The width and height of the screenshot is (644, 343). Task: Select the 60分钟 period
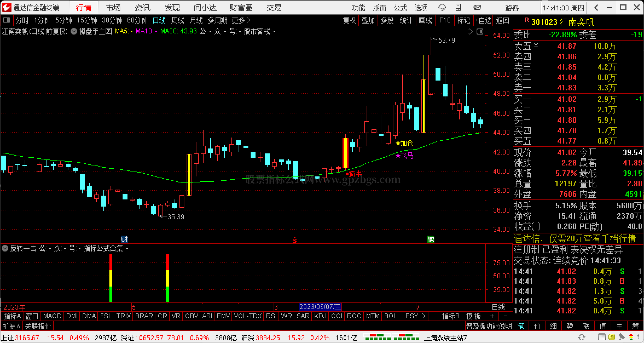click(137, 20)
